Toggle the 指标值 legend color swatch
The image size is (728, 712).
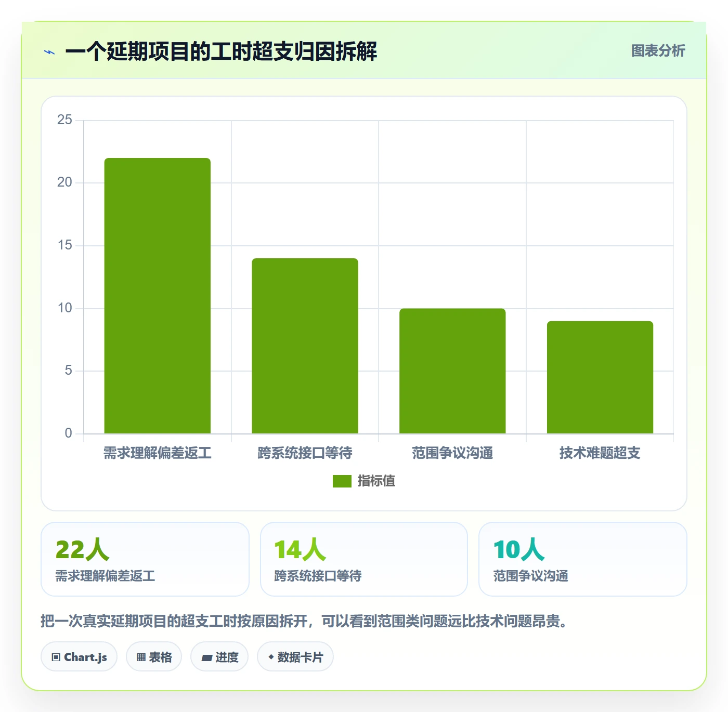tap(342, 481)
